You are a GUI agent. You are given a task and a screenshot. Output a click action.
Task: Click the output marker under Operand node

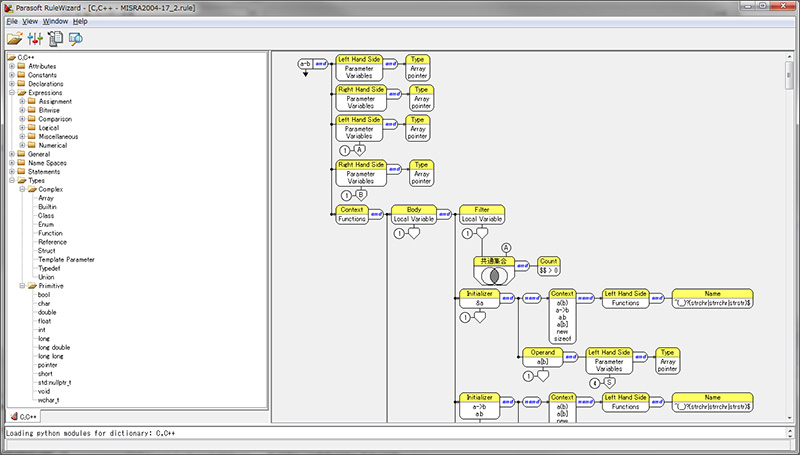pyautogui.click(x=543, y=376)
